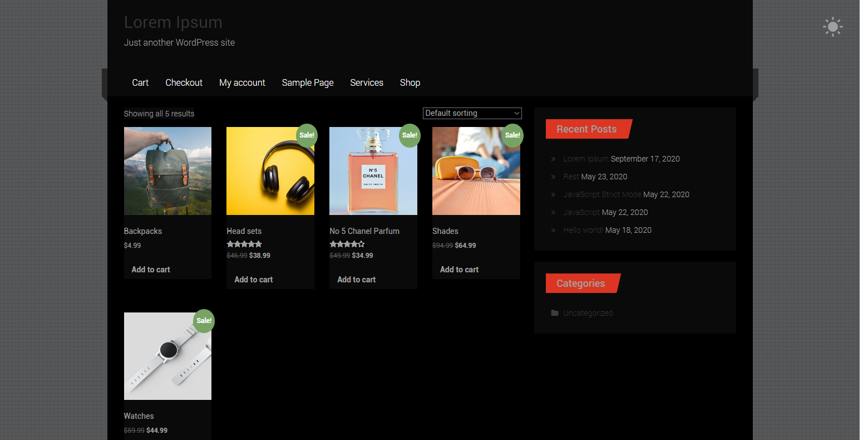
Task: Click the $34.99 Chanel Parfum sale price
Action: pos(363,256)
